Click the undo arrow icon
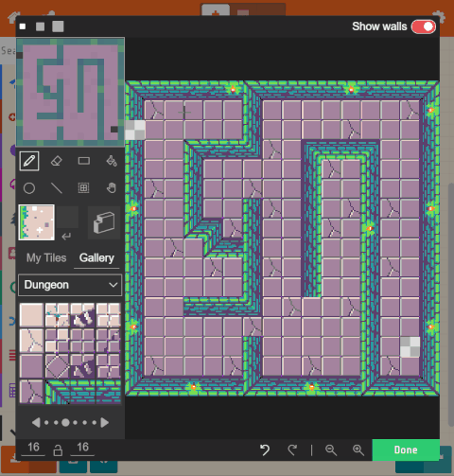The width and height of the screenshot is (454, 476). (x=265, y=450)
